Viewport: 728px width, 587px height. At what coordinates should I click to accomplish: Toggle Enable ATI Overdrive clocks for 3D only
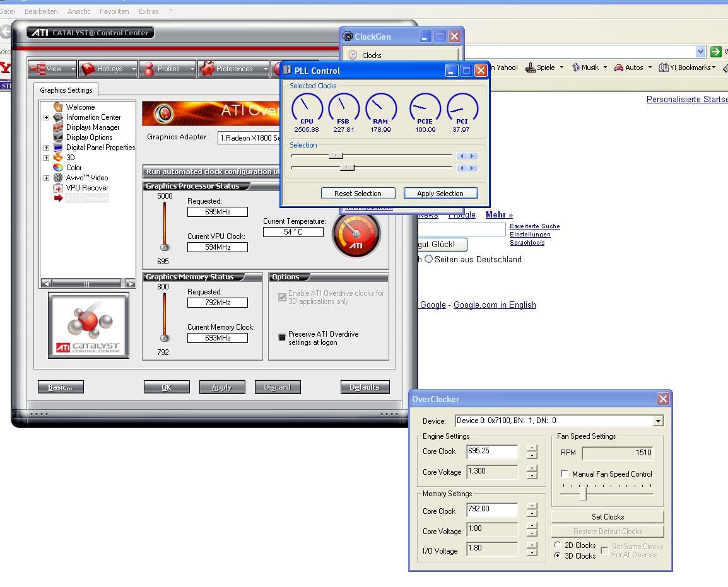coord(282,297)
